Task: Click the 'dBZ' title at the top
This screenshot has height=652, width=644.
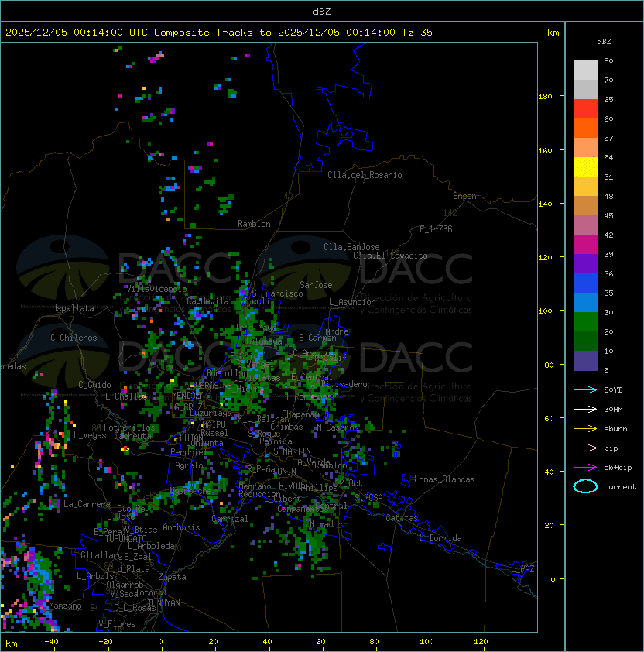Action: (x=322, y=12)
